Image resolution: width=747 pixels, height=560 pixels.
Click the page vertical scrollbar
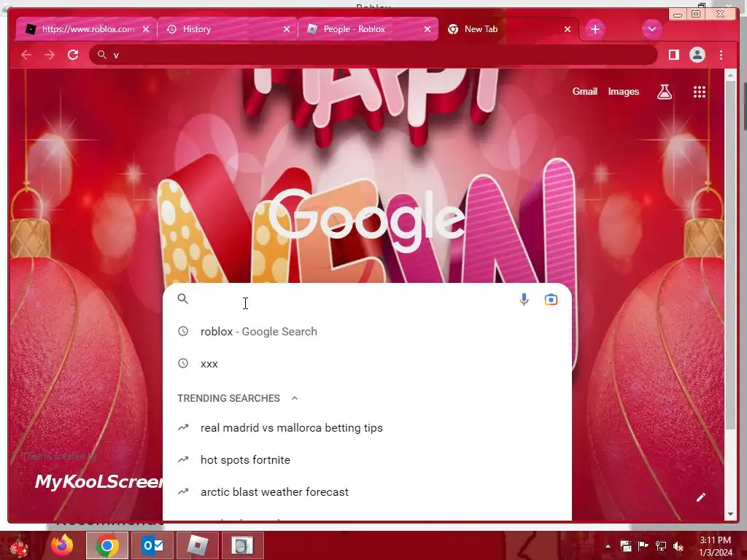click(730, 254)
